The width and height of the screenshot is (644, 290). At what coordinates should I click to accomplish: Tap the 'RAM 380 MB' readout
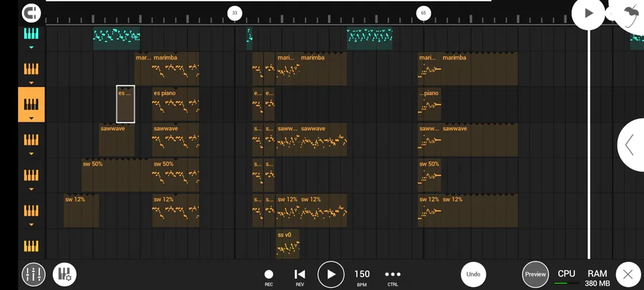tap(597, 278)
